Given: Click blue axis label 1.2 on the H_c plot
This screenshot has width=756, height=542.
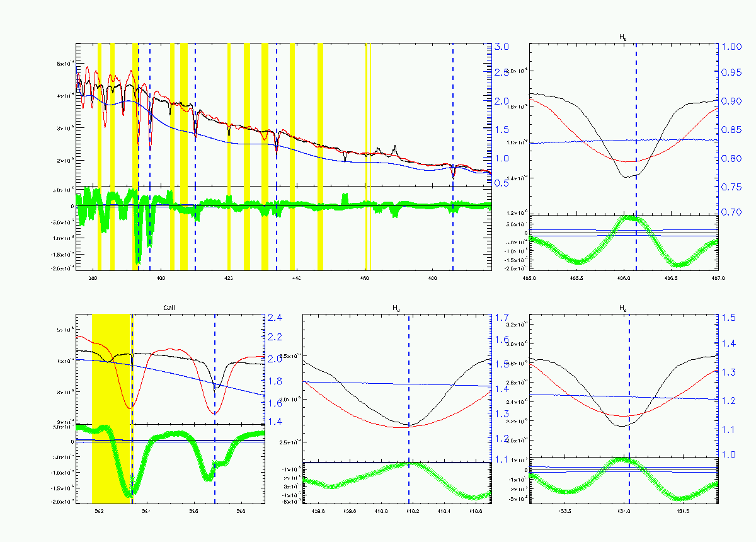Looking at the screenshot, I should 728,401.
